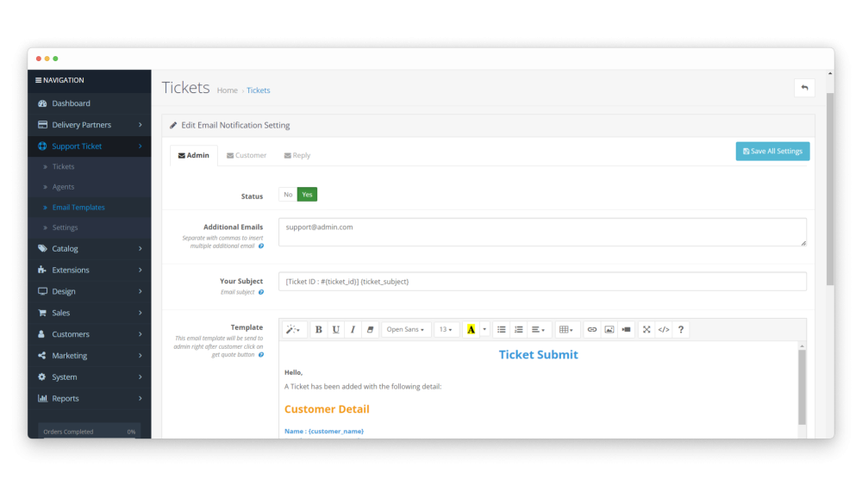The height and width of the screenshot is (504, 862).
Task: Toggle bold formatting in the template editor
Action: pyautogui.click(x=318, y=329)
